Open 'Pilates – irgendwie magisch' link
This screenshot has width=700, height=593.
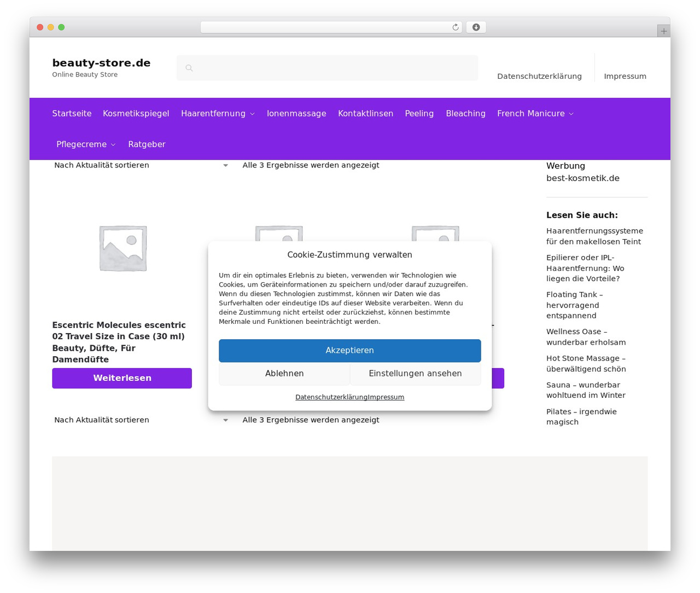(x=581, y=417)
